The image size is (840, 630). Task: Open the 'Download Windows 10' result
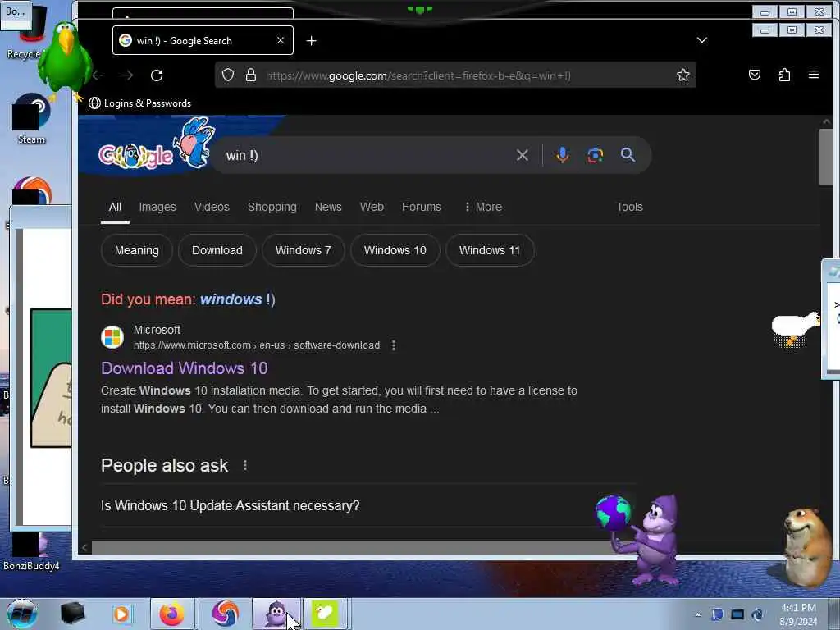(x=185, y=368)
